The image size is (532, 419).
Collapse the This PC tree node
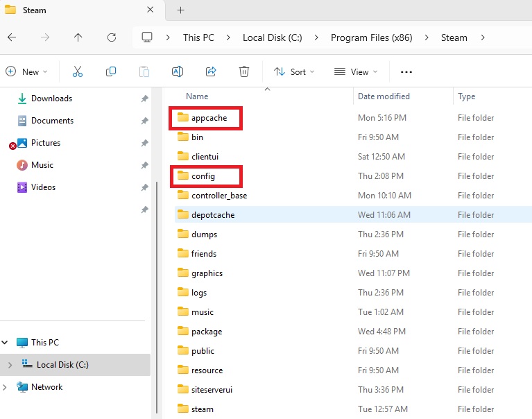(5, 342)
